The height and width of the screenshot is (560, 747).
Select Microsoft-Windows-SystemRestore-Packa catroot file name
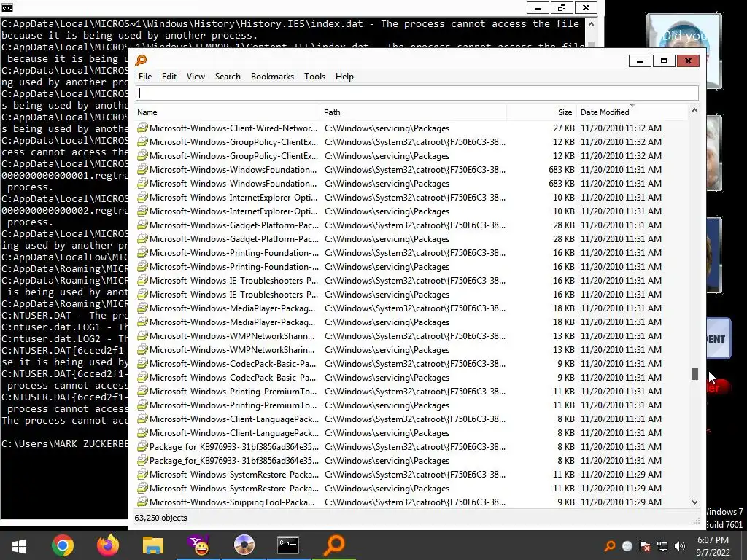tap(234, 474)
